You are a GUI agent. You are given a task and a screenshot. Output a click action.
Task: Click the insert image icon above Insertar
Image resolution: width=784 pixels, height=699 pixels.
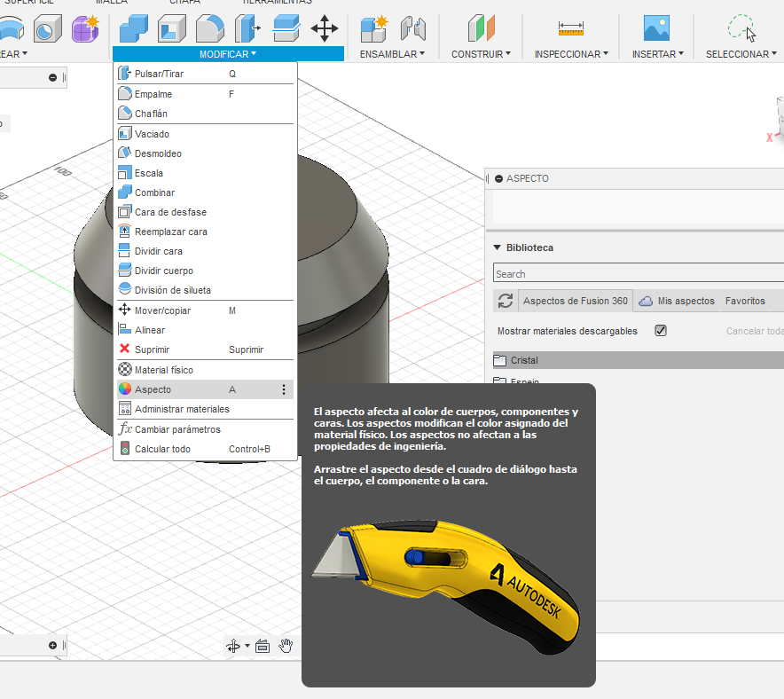point(656,28)
